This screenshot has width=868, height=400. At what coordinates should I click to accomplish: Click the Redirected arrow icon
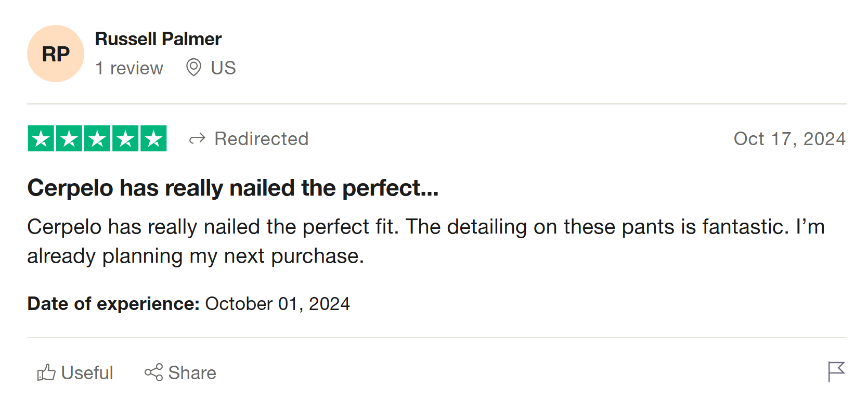point(197,139)
